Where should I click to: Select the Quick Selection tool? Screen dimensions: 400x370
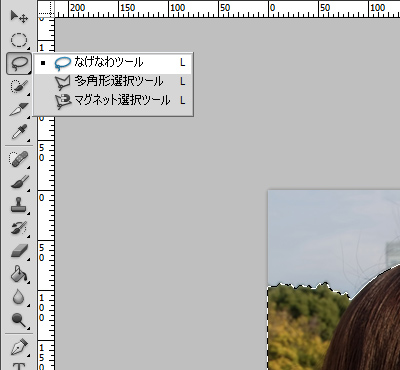[x=19, y=86]
